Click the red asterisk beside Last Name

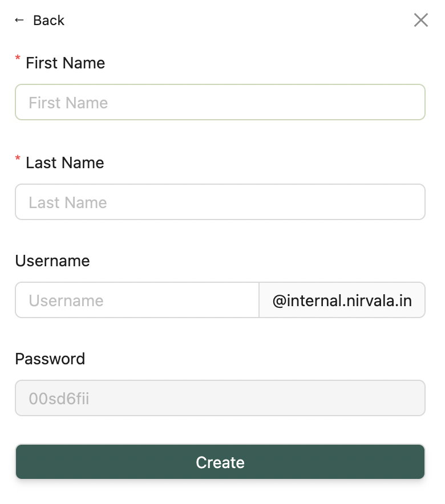coord(18,158)
